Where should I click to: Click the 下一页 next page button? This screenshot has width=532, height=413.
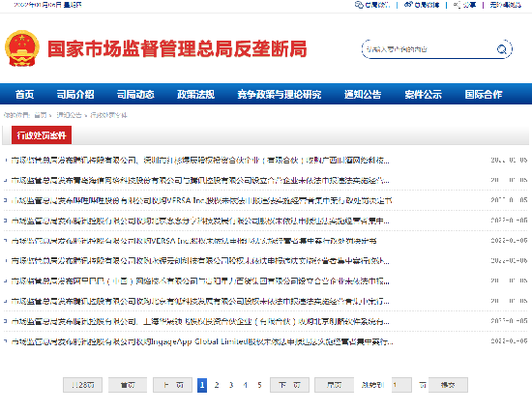(289, 385)
